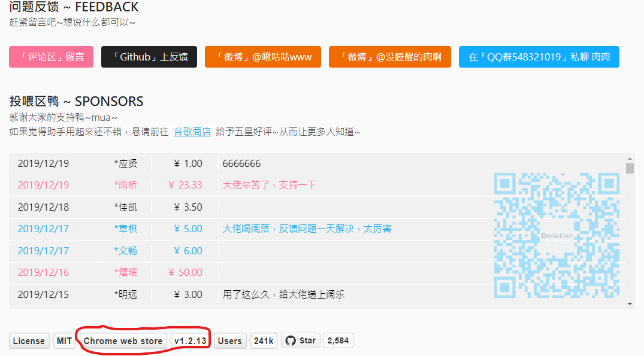This screenshot has height=356, width=644.
Task: Click the amount ¥ 1.00
Action: coord(188,164)
